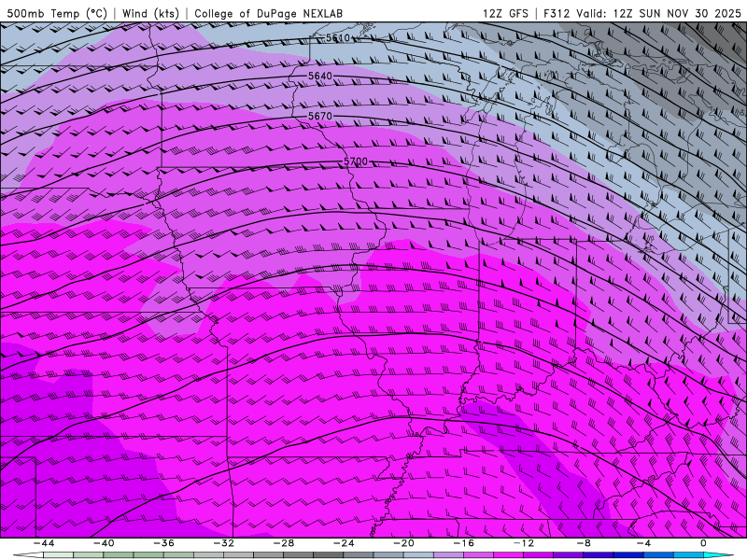Select the dark gray swatch right of -24
This screenshot has width=747, height=560.
tap(359, 555)
